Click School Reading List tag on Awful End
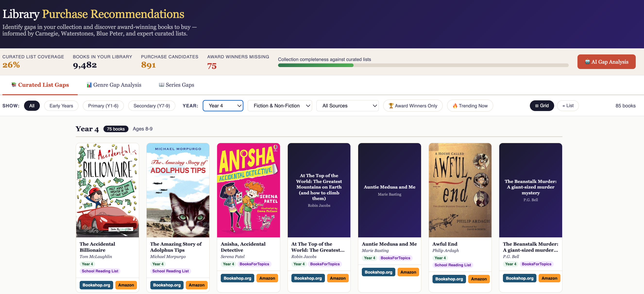Viewport: 644px width, 294px height. (452, 265)
